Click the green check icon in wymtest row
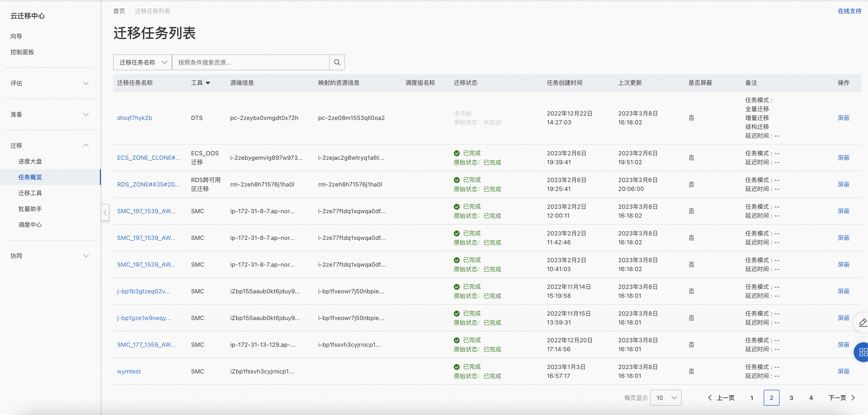The width and height of the screenshot is (868, 415). pos(456,367)
